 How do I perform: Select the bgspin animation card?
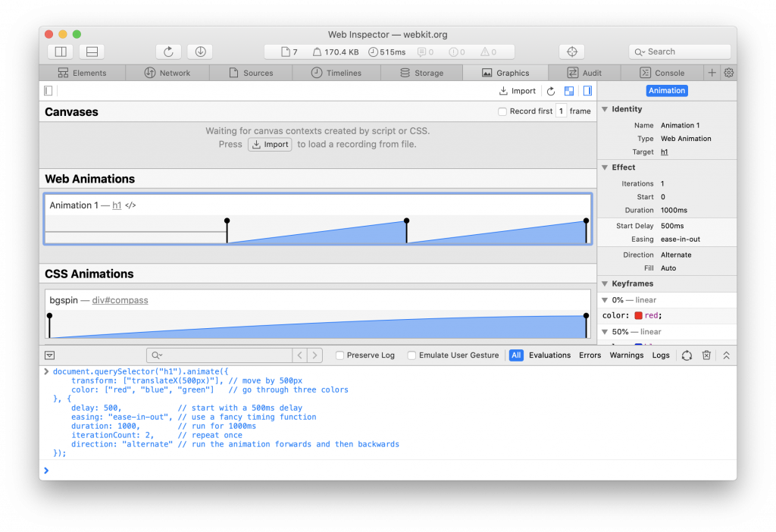[x=318, y=315]
